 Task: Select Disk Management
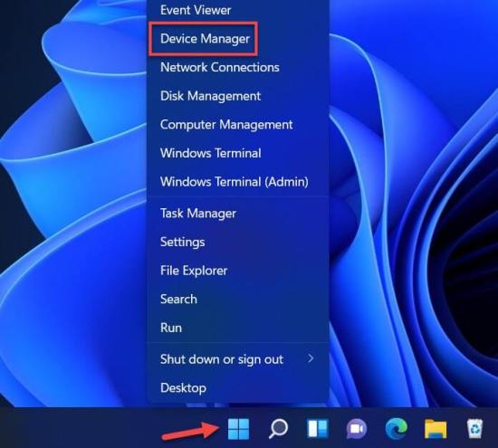(x=237, y=96)
